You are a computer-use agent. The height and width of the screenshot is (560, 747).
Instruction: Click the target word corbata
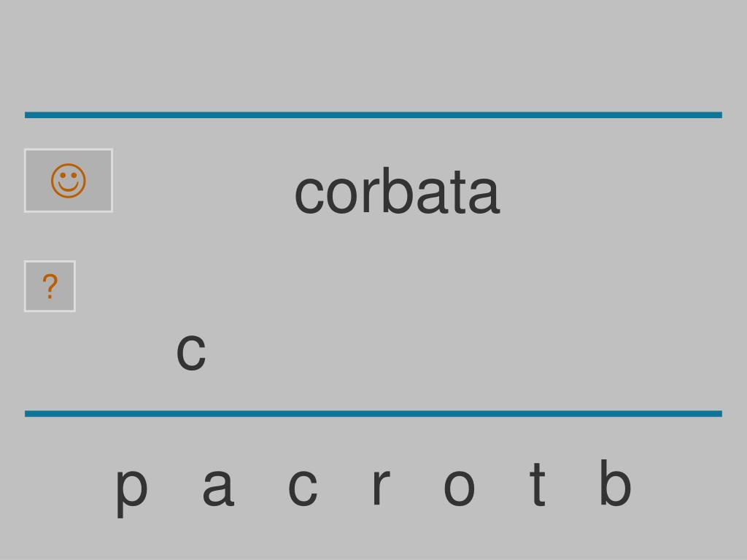(398, 191)
